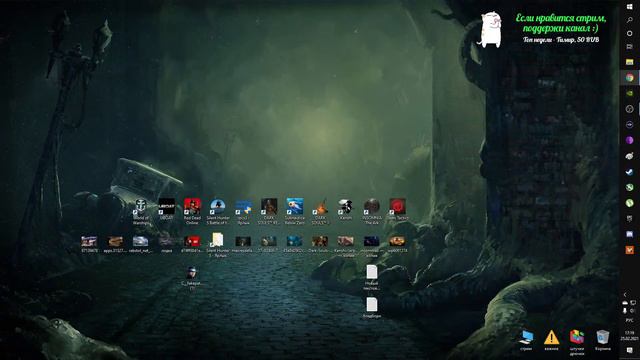Click the taskbar search magnifier
Image resolution: width=640 pixels, height=360 pixels.
pos(630,20)
